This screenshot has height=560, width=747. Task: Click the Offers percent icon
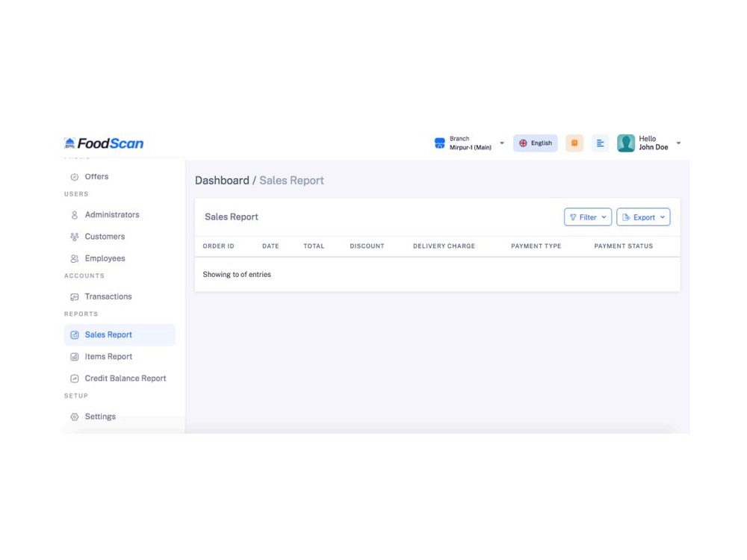74,177
